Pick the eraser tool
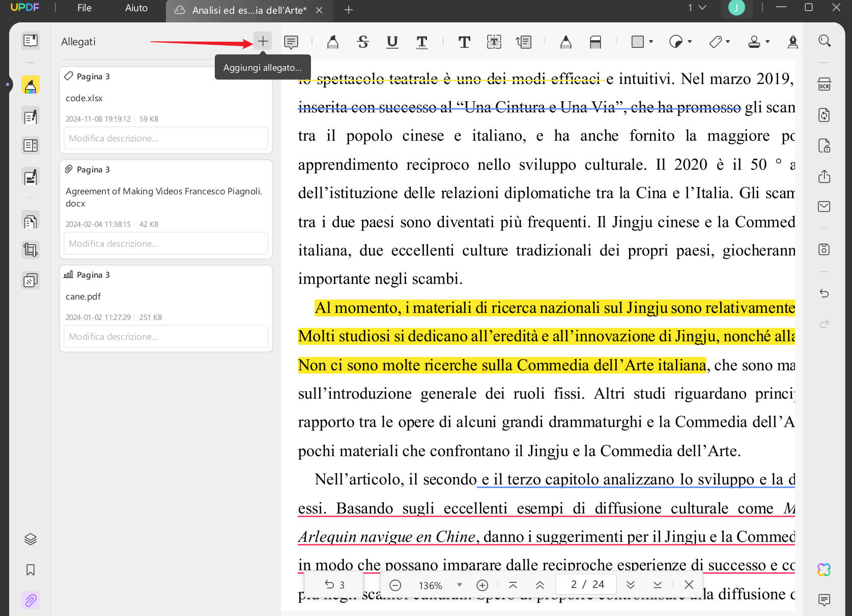This screenshot has height=616, width=852. click(x=595, y=42)
